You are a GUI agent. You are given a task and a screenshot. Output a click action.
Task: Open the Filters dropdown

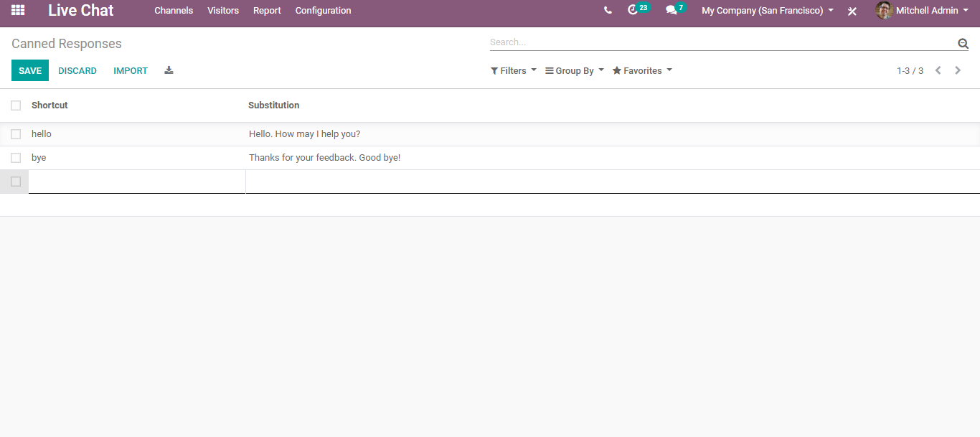pyautogui.click(x=514, y=70)
